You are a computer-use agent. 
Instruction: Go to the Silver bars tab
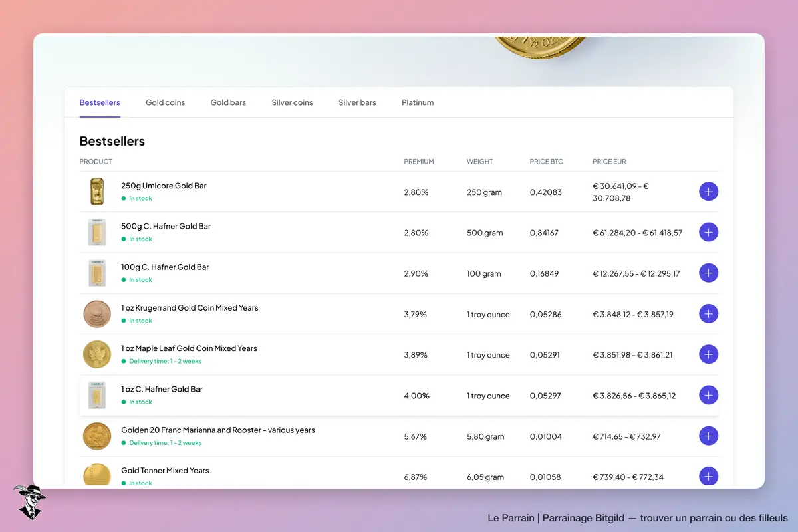click(357, 102)
